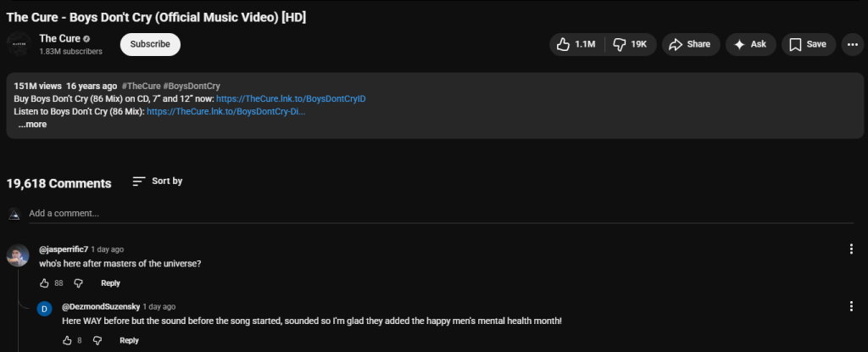Open the @jasperrific7 username link
The width and height of the screenshot is (868, 352).
coord(64,249)
